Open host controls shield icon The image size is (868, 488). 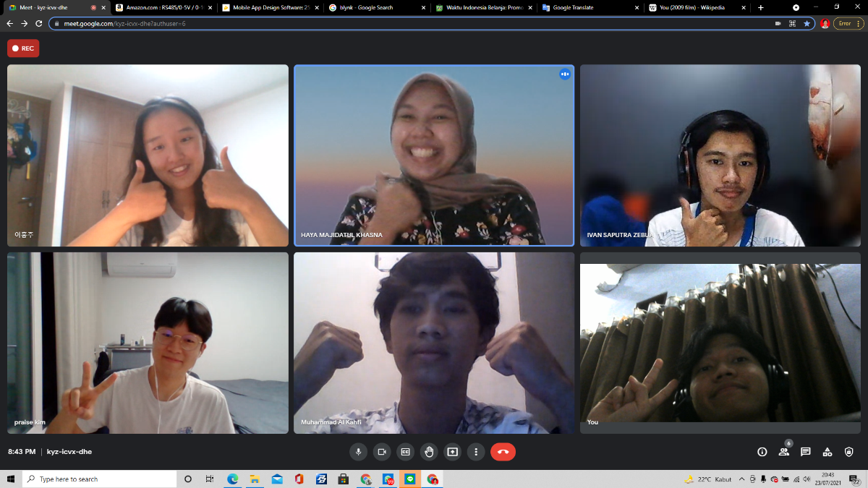(849, 452)
